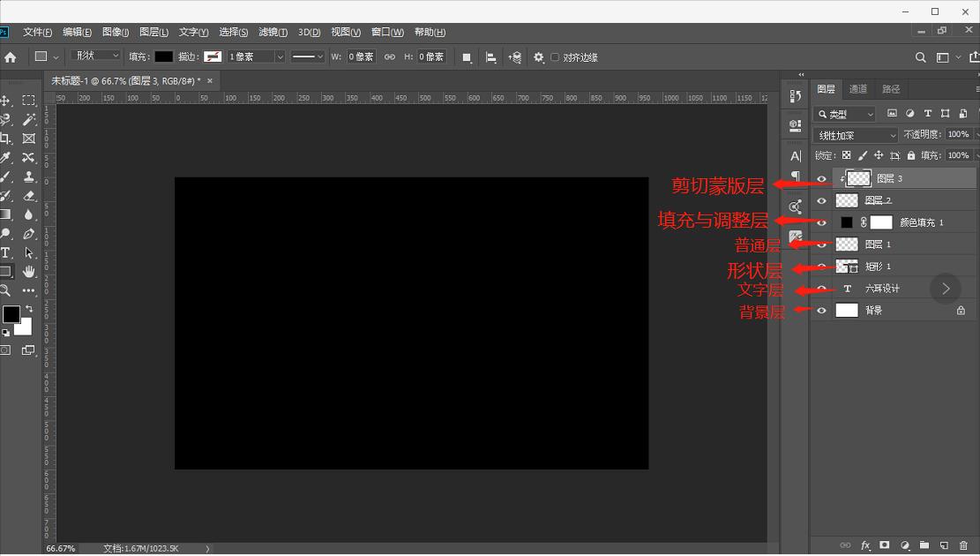Open the 类型 filter dropdown in Layers panel
Viewport: 980px width, 556px height.
pos(842,113)
